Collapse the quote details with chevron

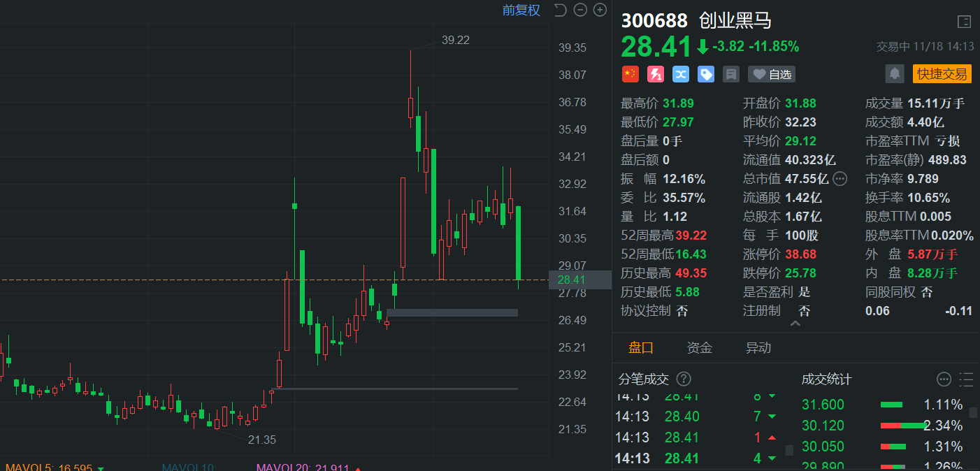[x=795, y=324]
